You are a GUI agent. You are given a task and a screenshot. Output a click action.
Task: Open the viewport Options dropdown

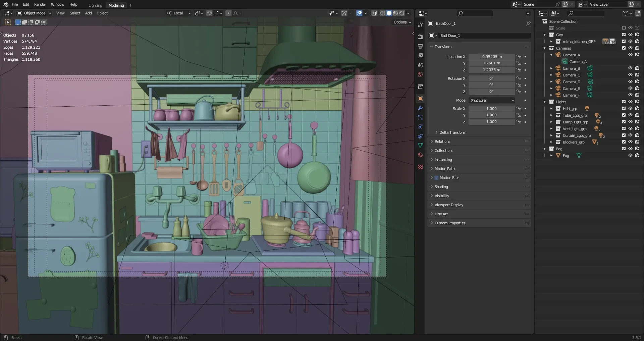click(x=402, y=22)
